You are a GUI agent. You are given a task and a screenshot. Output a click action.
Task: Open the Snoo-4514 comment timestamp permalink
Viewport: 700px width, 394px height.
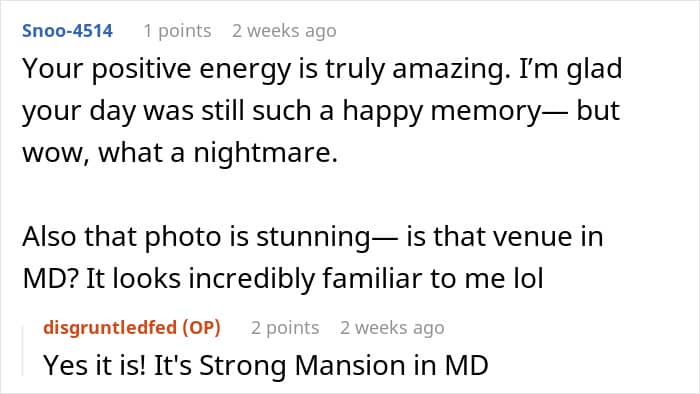tap(284, 31)
